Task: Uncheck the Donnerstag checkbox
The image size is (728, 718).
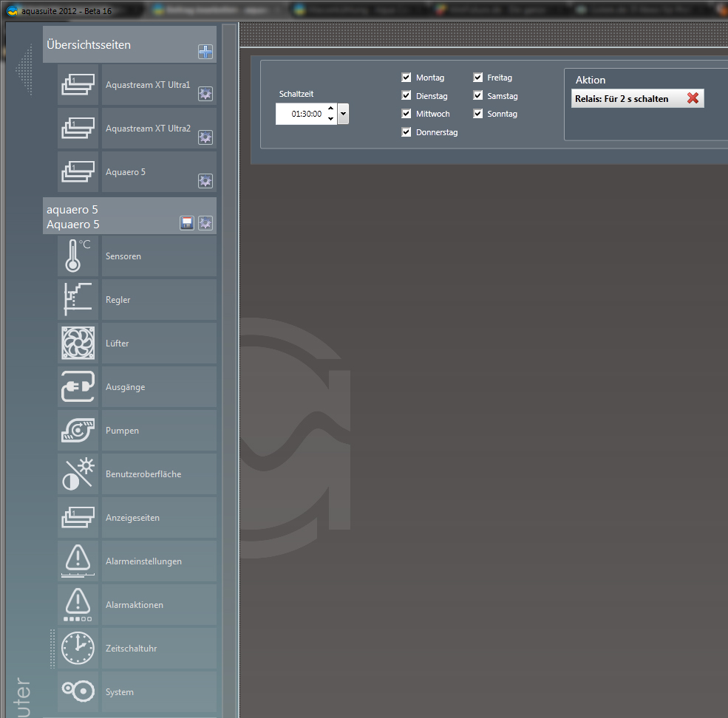Action: point(406,131)
